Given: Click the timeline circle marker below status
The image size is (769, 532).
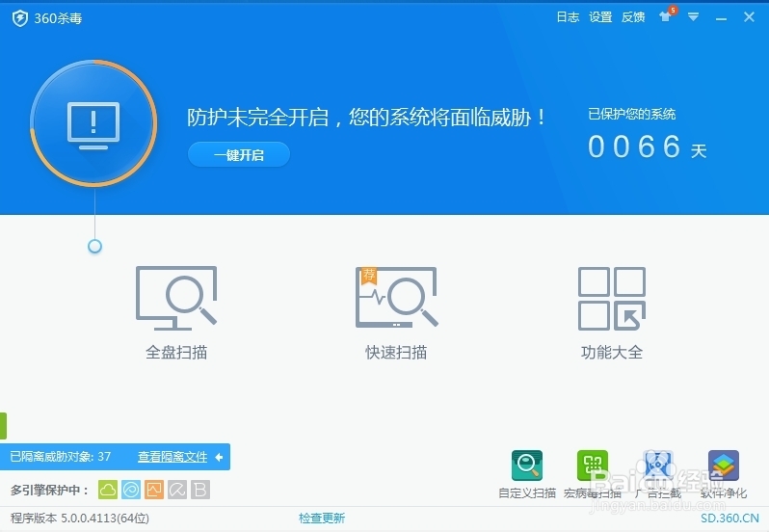Looking at the screenshot, I should [94, 246].
